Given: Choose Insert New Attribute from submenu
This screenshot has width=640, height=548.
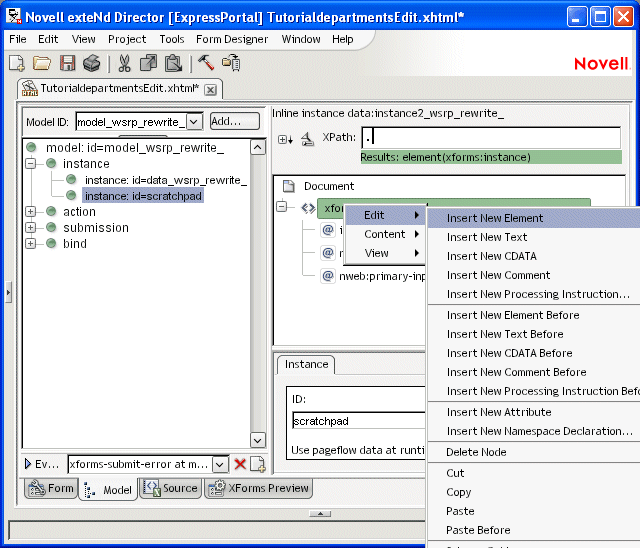Looking at the screenshot, I should (534, 412).
